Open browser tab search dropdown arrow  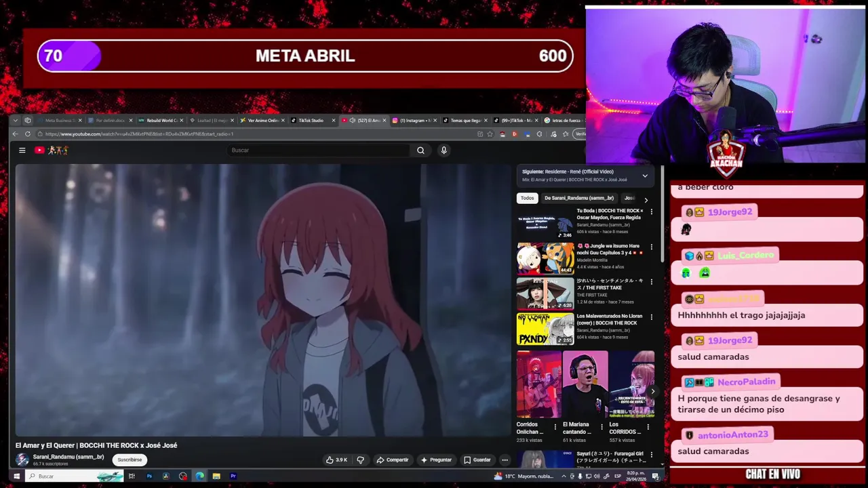tap(16, 121)
